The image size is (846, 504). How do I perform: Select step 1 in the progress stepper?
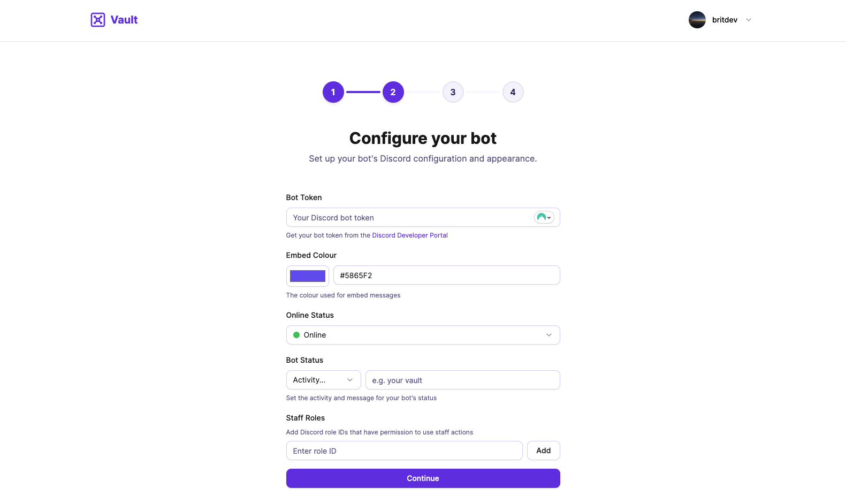(x=333, y=91)
